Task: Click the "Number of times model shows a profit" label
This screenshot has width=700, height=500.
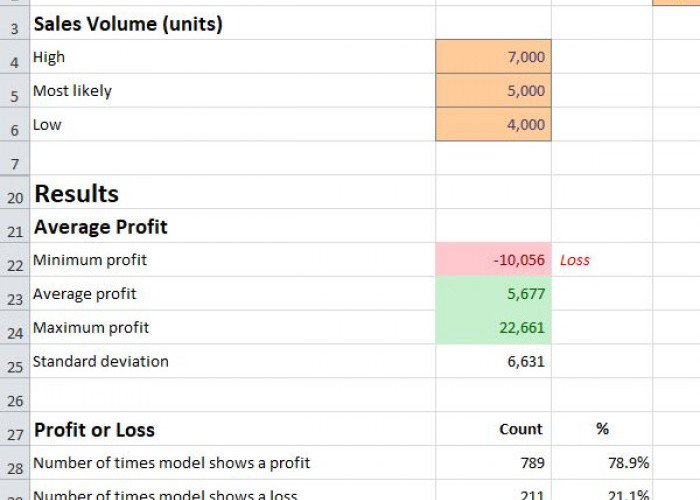Action: (171, 463)
